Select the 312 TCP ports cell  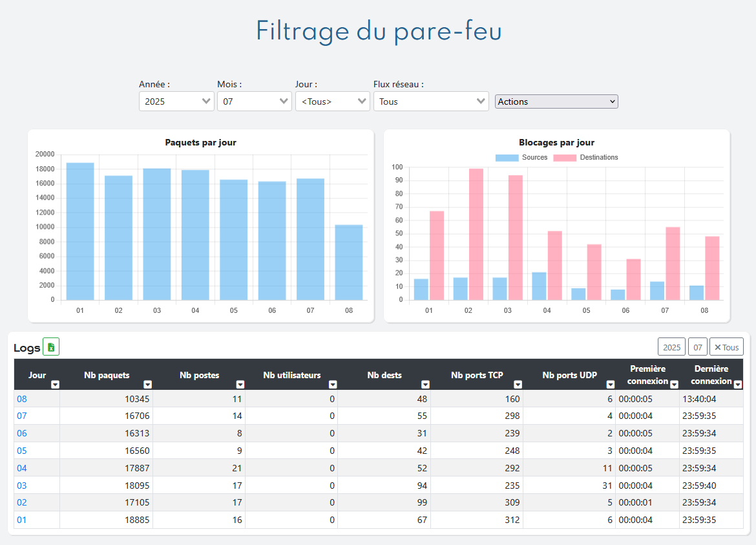476,520
